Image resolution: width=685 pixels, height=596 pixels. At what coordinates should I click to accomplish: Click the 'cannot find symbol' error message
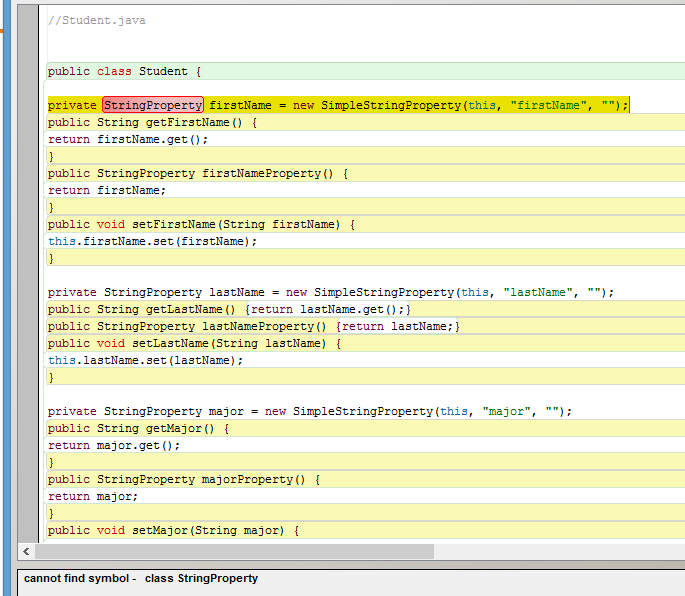point(141,578)
